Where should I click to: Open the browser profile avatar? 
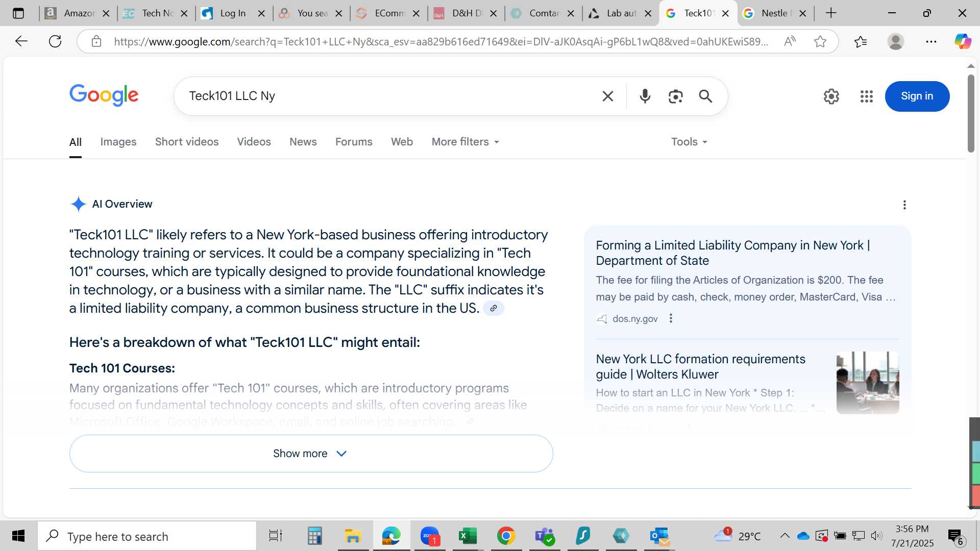(896, 41)
